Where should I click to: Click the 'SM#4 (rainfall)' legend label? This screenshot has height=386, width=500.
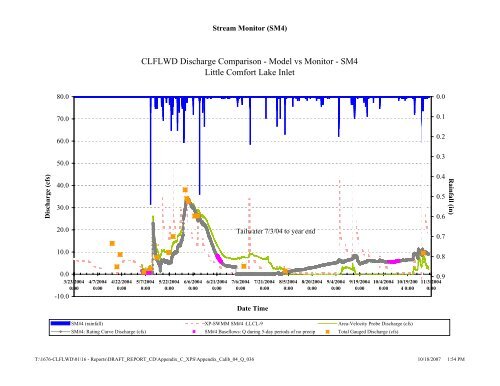[x=87, y=324]
